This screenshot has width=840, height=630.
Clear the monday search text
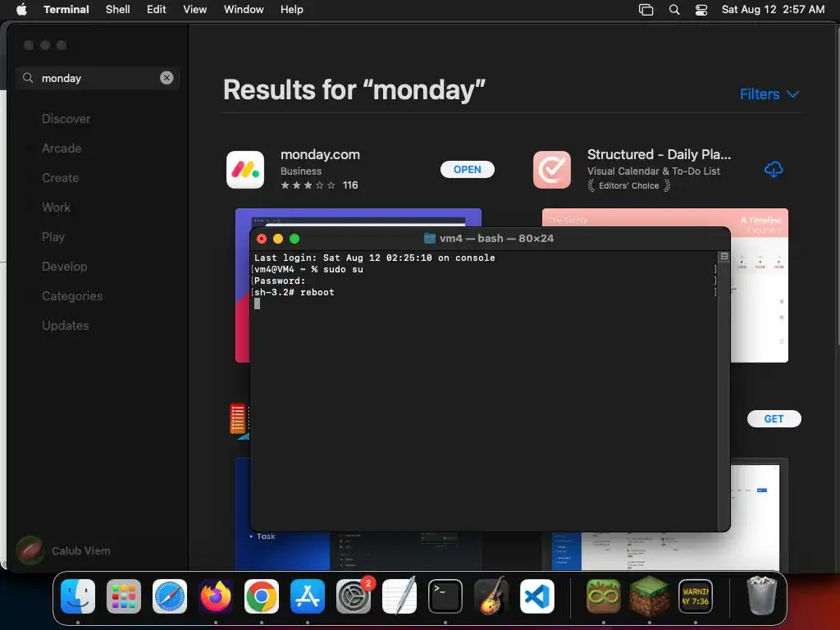click(x=167, y=78)
